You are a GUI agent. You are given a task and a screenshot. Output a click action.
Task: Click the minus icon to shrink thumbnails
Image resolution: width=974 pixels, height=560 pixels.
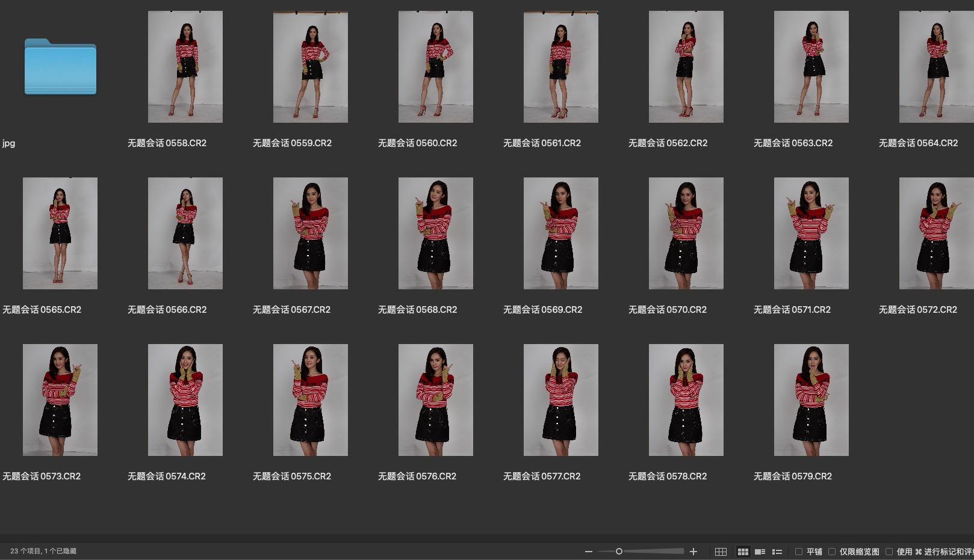pyautogui.click(x=588, y=552)
